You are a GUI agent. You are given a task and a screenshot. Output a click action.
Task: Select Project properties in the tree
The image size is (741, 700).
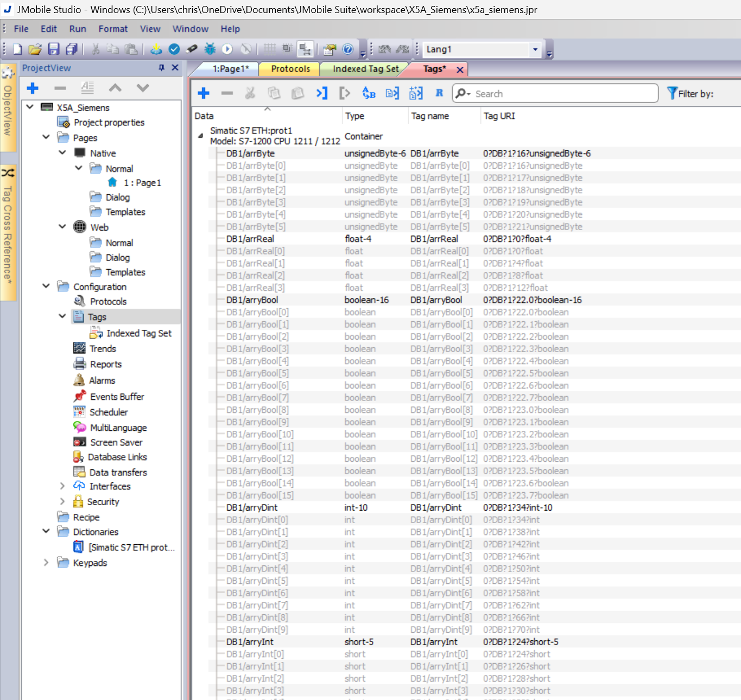109,122
